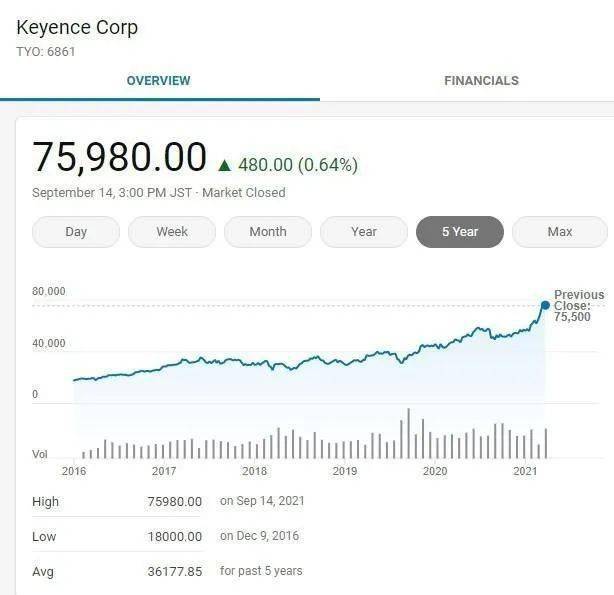614x595 pixels.
Task: Select the Max time range
Action: coord(560,232)
